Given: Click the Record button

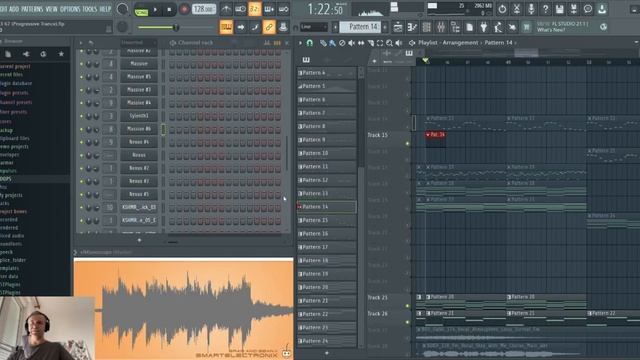Looking at the screenshot, I should pyautogui.click(x=184, y=9).
